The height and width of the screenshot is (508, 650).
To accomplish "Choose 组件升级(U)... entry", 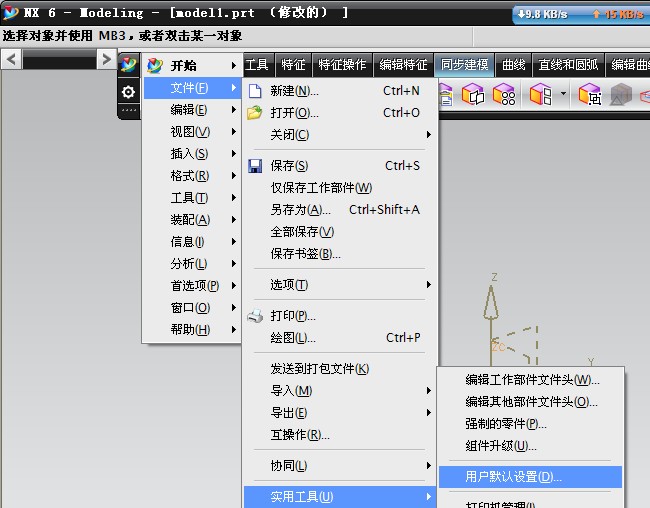I will point(531,446).
